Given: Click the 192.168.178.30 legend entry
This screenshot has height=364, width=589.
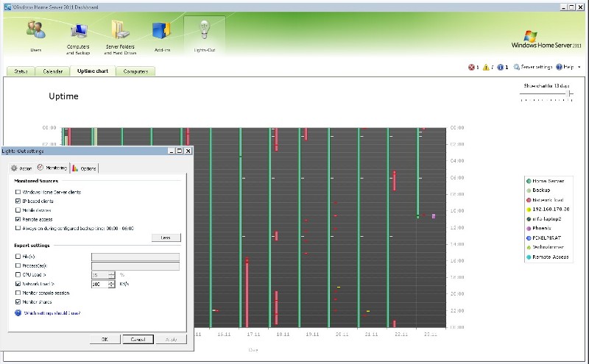Looking at the screenshot, I should [x=548, y=210].
